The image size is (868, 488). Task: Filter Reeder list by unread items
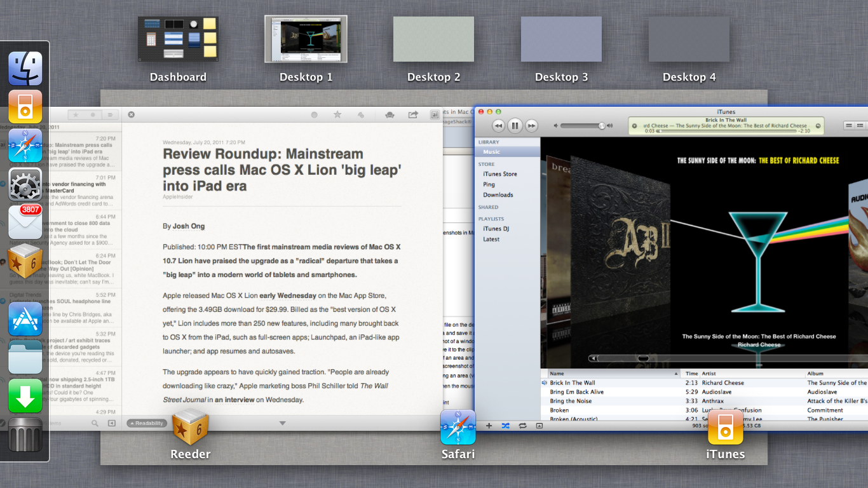[x=93, y=115]
